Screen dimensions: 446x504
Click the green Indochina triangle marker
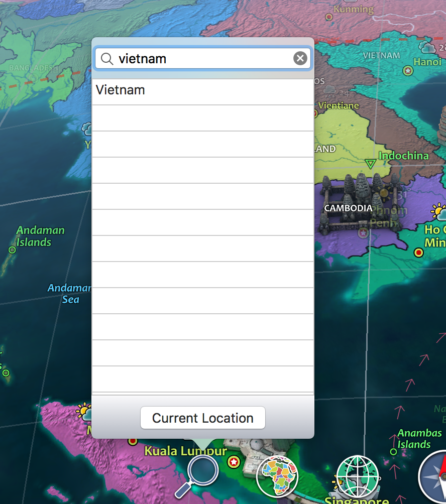(x=370, y=164)
